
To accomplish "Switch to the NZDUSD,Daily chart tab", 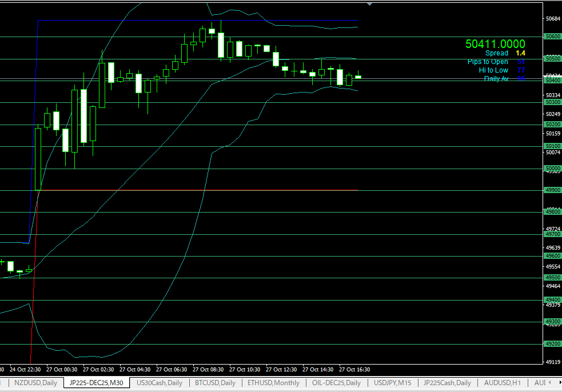I will point(35,383).
